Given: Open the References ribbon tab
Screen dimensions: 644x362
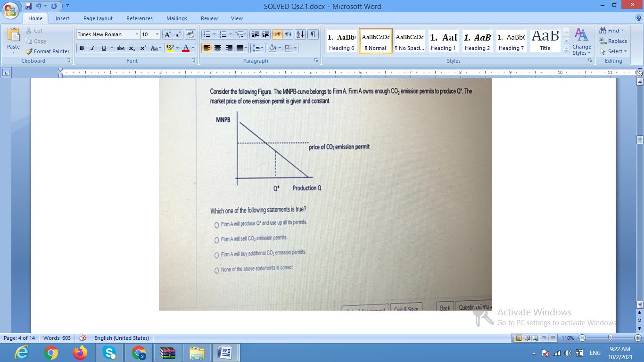Looking at the screenshot, I should [x=140, y=18].
